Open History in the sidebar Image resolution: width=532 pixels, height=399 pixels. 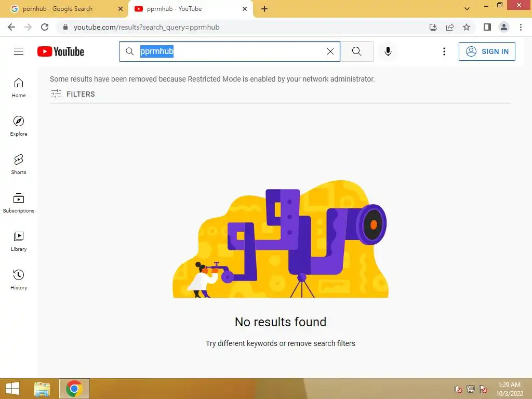(19, 280)
